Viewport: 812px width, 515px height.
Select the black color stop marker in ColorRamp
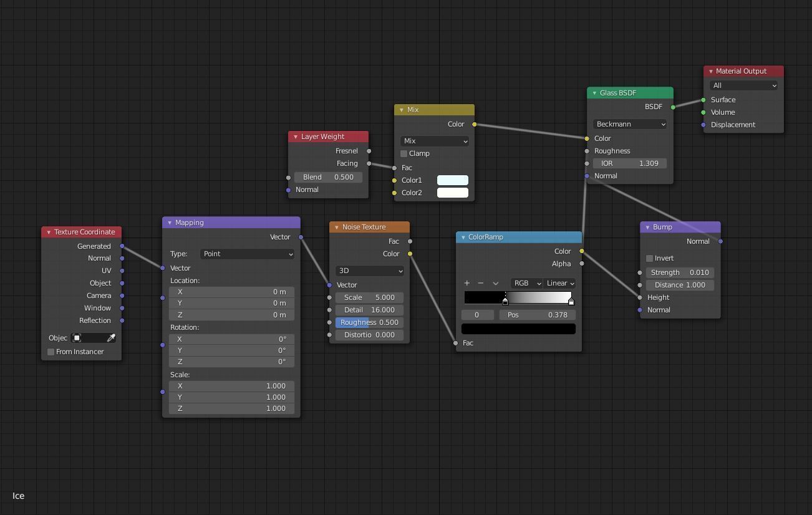[505, 301]
